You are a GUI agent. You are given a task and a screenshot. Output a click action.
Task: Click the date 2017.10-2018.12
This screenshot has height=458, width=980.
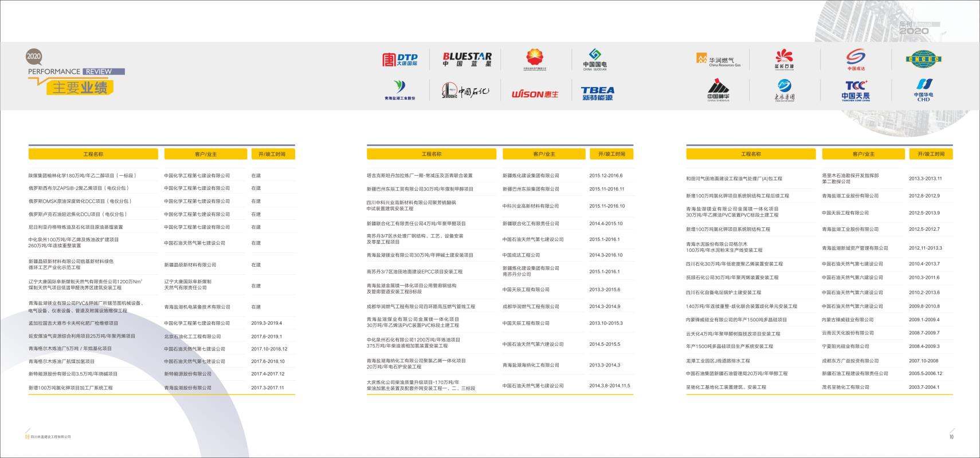coord(269,349)
